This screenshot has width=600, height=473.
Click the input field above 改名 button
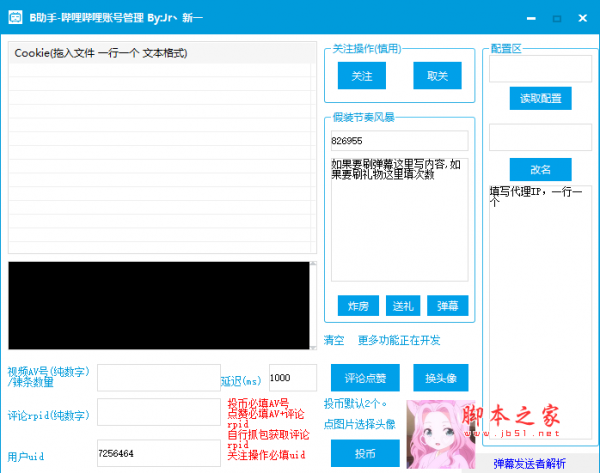coord(540,137)
